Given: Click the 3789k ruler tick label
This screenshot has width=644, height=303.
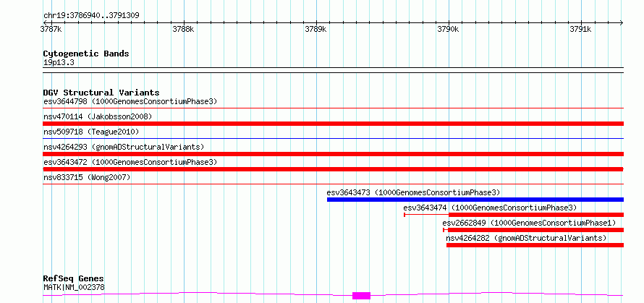Looking at the screenshot, I should tap(315, 30).
